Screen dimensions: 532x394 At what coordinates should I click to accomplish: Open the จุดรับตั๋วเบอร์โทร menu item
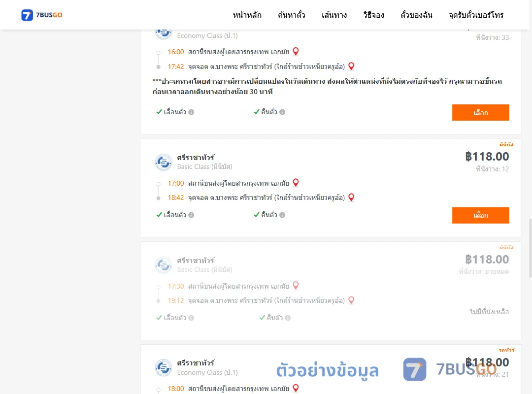click(x=476, y=15)
